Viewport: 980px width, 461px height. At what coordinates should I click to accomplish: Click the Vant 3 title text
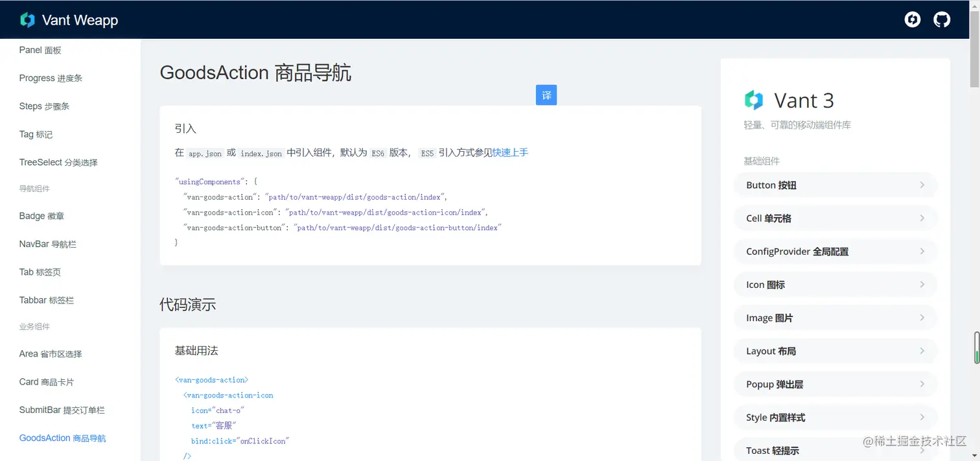804,100
